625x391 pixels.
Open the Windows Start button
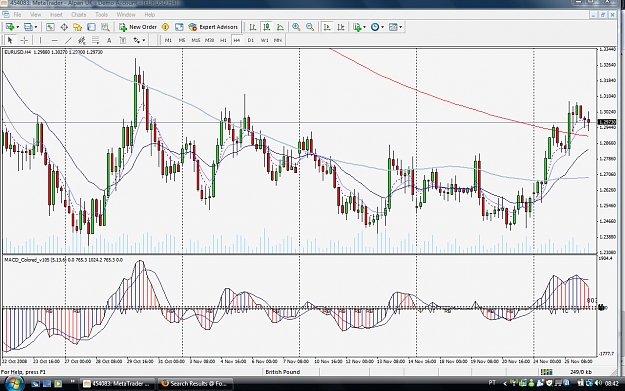click(x=13, y=384)
